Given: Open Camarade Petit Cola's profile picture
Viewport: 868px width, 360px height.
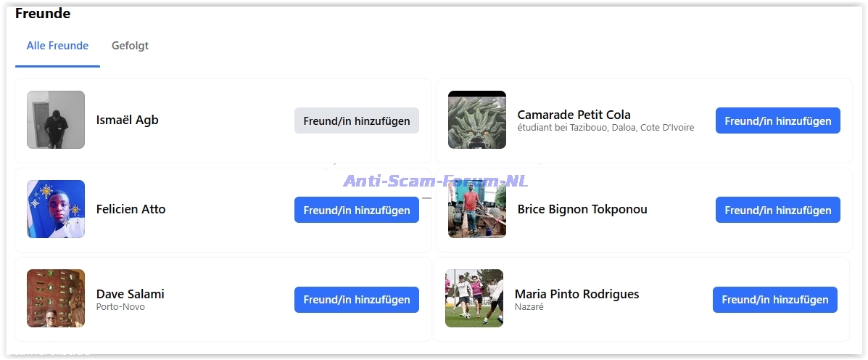Looking at the screenshot, I should [x=476, y=120].
